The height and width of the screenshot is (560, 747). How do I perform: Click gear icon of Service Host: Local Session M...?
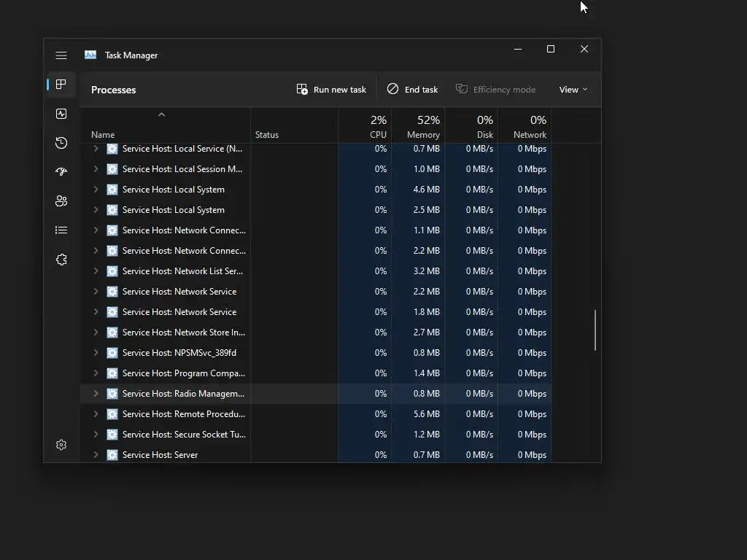(x=112, y=169)
